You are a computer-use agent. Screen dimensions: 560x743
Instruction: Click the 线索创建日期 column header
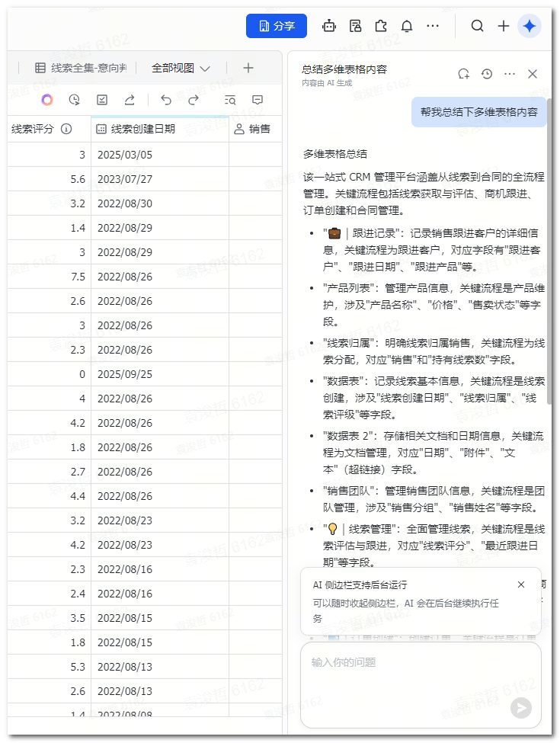tap(160, 129)
